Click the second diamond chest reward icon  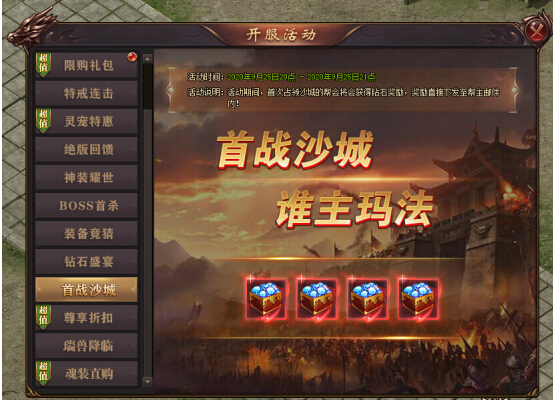[x=316, y=299]
